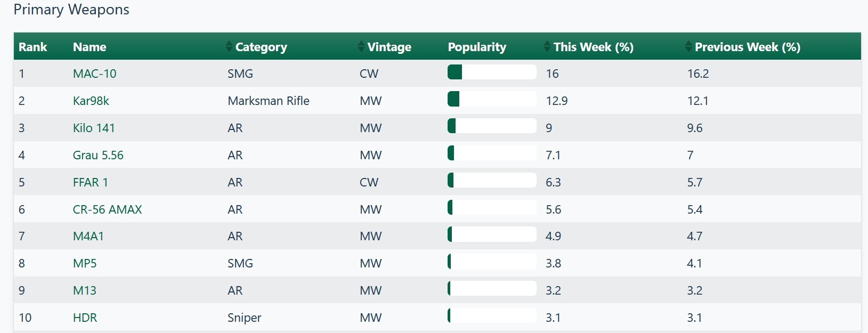The width and height of the screenshot is (868, 333).
Task: Select Kar98k's MW vintage cell
Action: (370, 101)
